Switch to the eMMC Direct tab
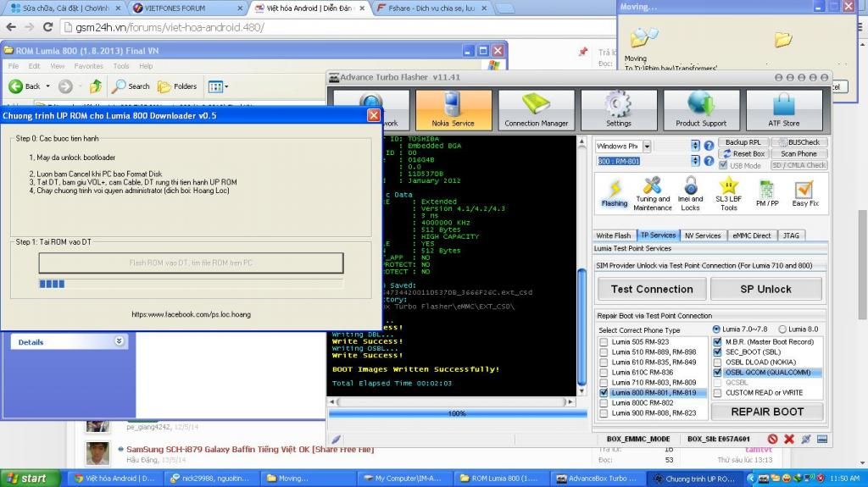Viewport: 868px width, 487px height. click(x=751, y=235)
